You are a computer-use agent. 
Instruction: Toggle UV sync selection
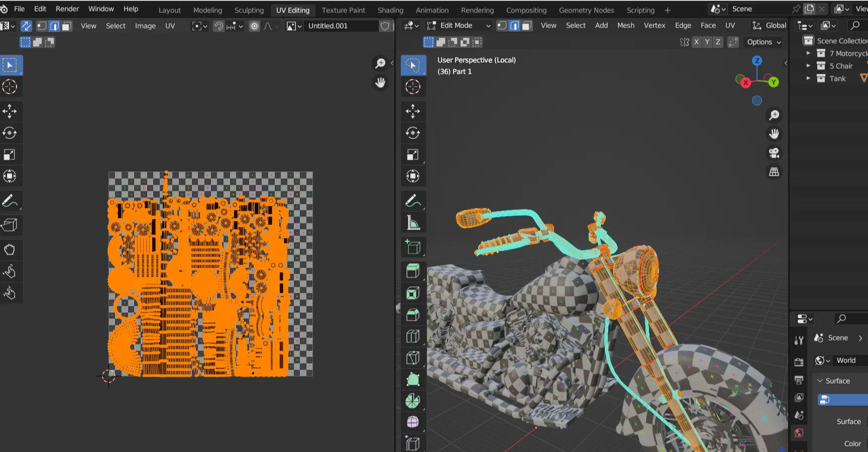(26, 26)
